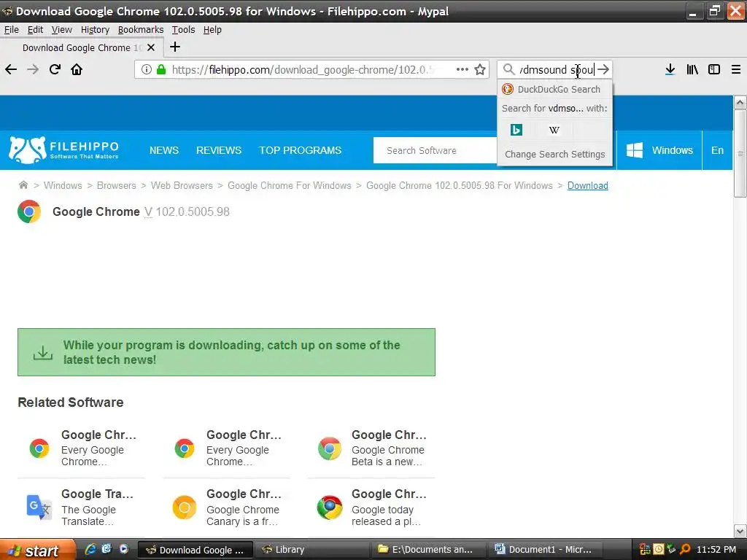Click Google Chrome For Windows breadcrumb
Screen dimensions: 747x560
pyautogui.click(x=289, y=185)
